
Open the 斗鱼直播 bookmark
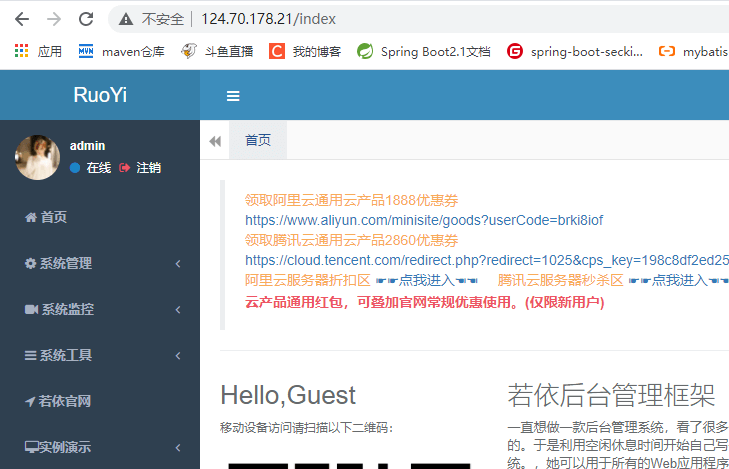pos(217,51)
